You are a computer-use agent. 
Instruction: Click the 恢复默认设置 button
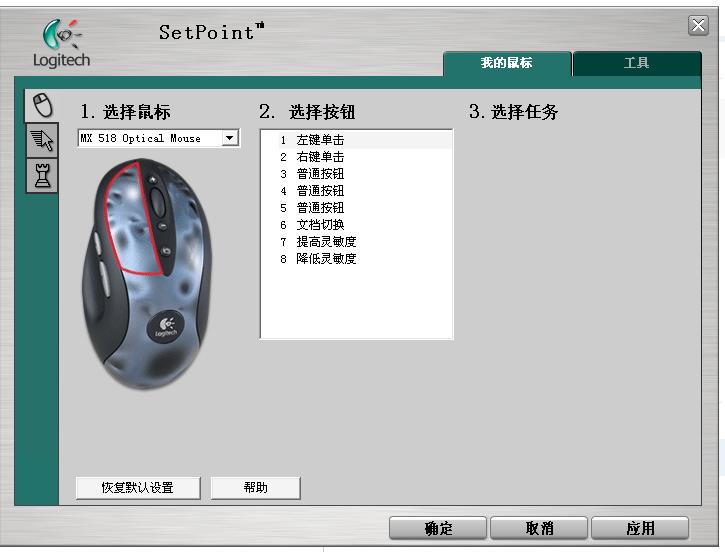[x=138, y=488]
